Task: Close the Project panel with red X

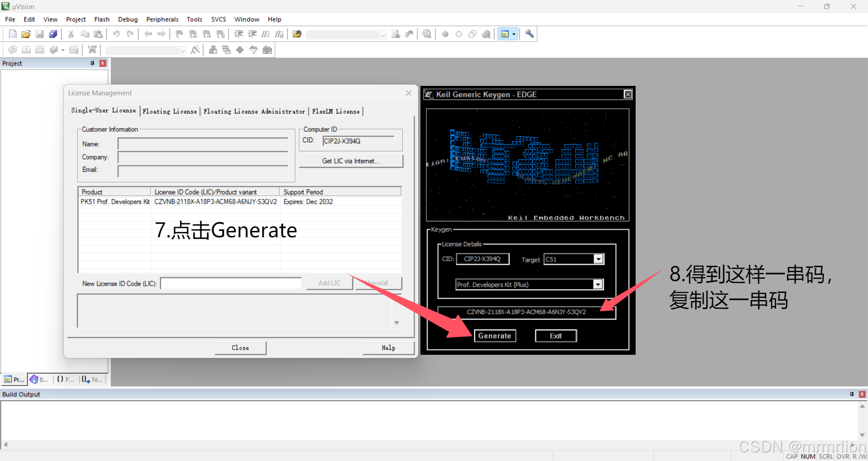Action: click(x=103, y=63)
